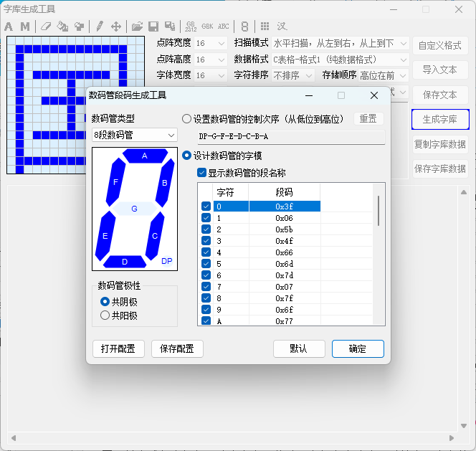Open the 数码管类型 8段数码管 dropdown
Screen dimensions: 476x451
(135, 135)
